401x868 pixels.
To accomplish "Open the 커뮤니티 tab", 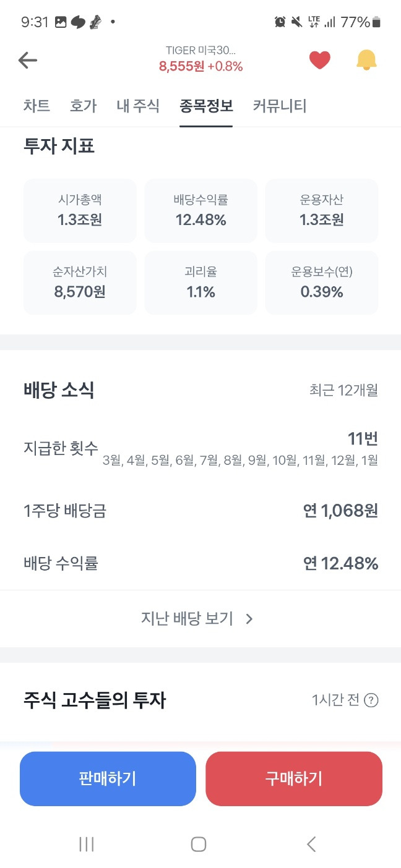I will pyautogui.click(x=280, y=106).
